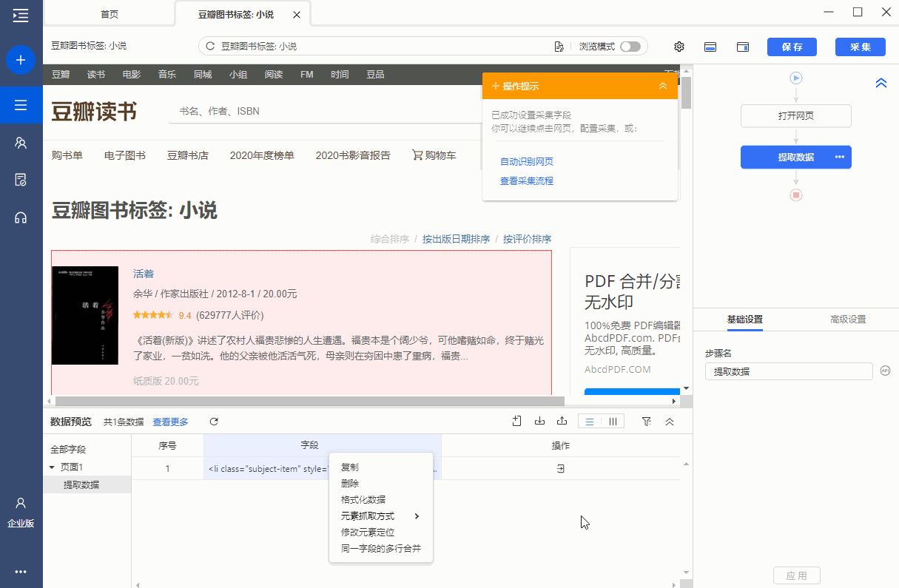This screenshot has width=899, height=588.
Task: Open the three-dot menu on 提取数据 step
Action: 840,157
